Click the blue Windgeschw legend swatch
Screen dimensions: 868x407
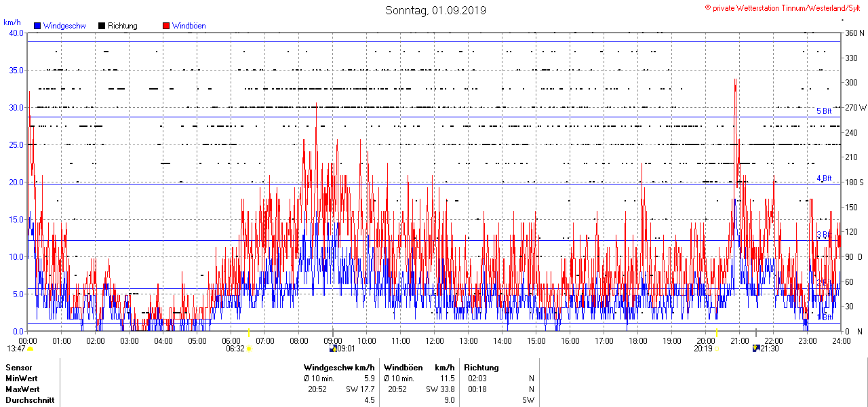pos(37,26)
